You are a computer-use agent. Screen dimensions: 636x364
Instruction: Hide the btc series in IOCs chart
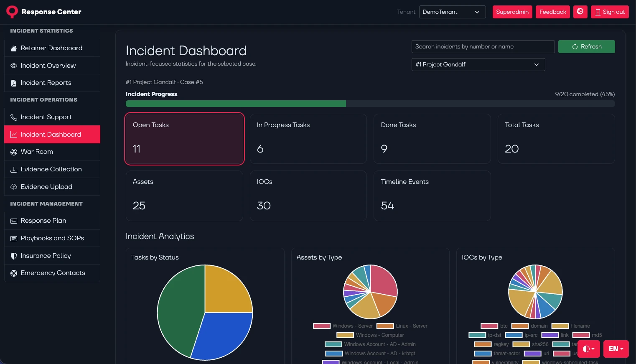(494, 326)
